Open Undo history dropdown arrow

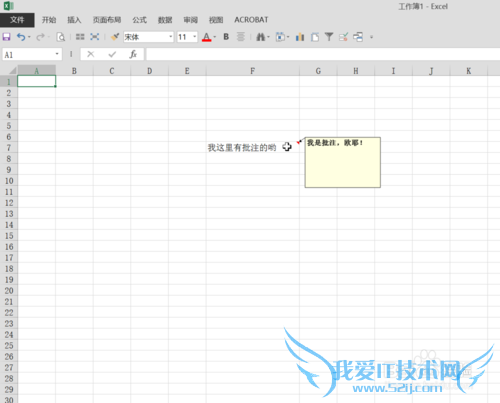pyautogui.click(x=29, y=37)
